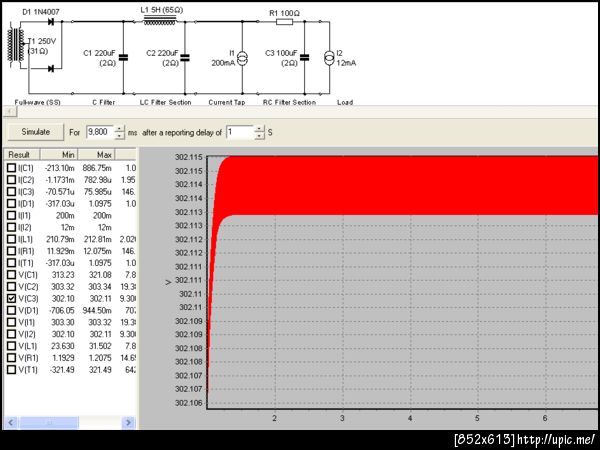Viewport: 600px width, 450px height.
Task: Select the C3 100uF capacitor symbol
Action: pos(305,58)
